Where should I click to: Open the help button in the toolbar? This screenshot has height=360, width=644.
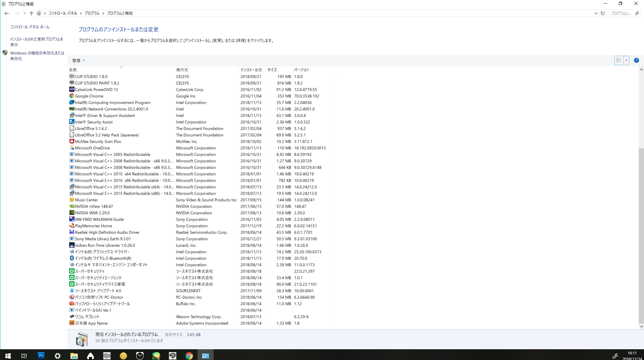636,60
